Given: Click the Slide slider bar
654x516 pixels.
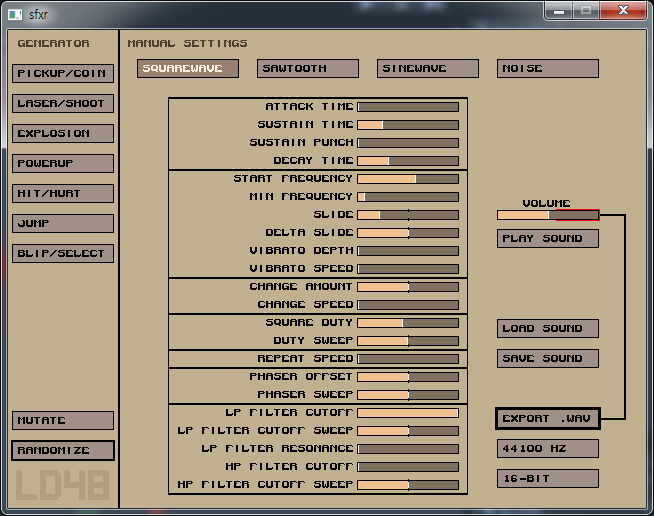Looking at the screenshot, I should pyautogui.click(x=408, y=215).
